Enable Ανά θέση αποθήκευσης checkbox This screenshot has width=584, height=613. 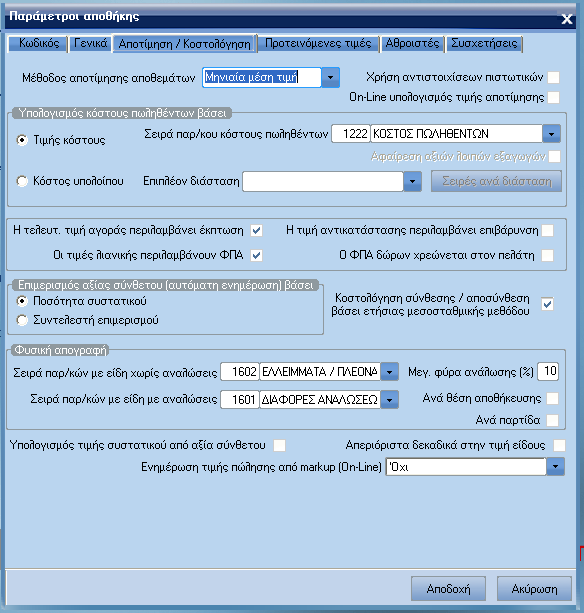[552, 398]
